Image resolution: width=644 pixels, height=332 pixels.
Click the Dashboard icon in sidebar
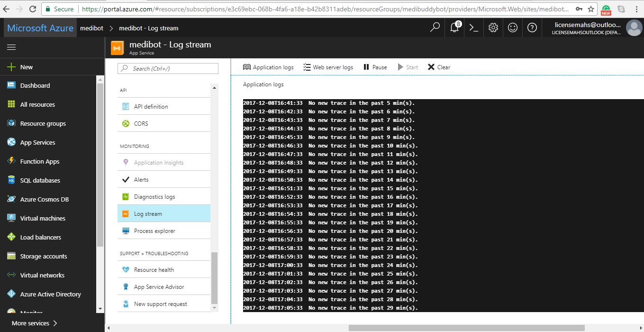click(11, 85)
